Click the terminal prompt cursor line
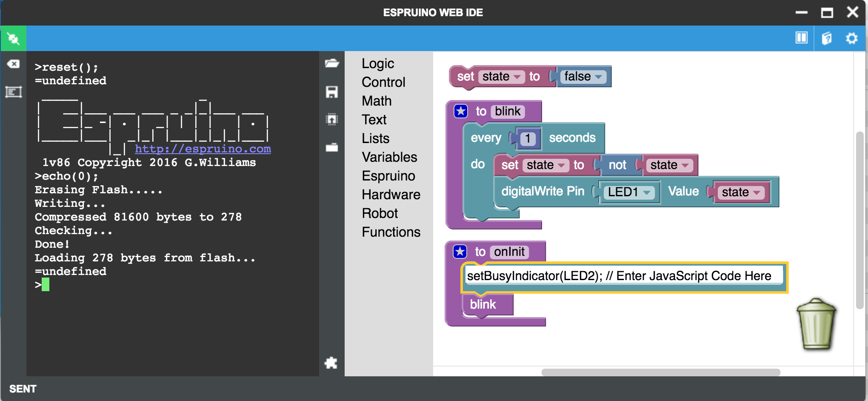The image size is (868, 401). click(x=42, y=285)
